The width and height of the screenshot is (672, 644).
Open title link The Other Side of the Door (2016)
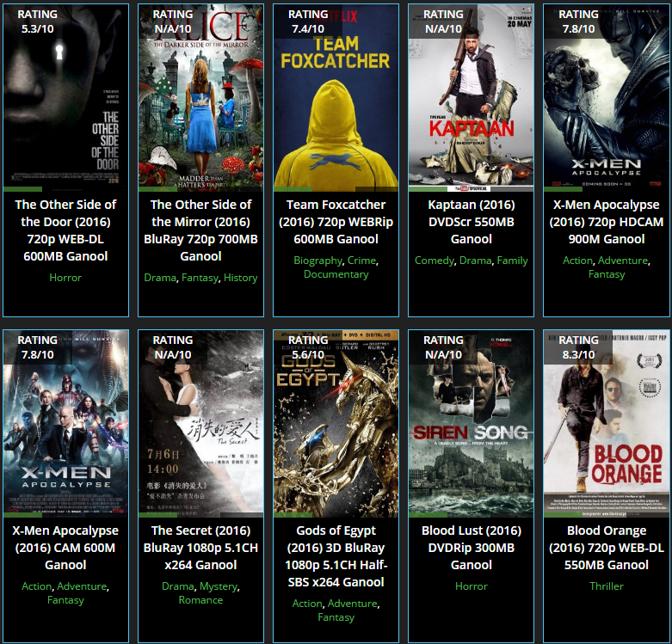click(65, 230)
